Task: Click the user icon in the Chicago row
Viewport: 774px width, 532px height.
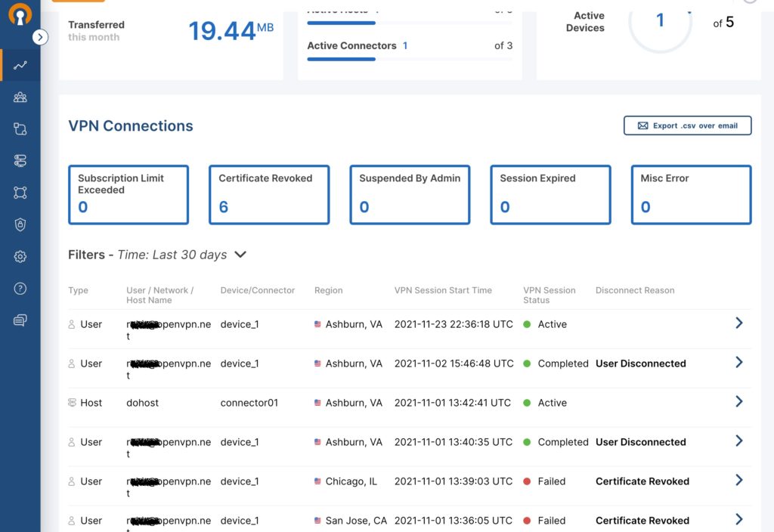Action: coord(72,481)
